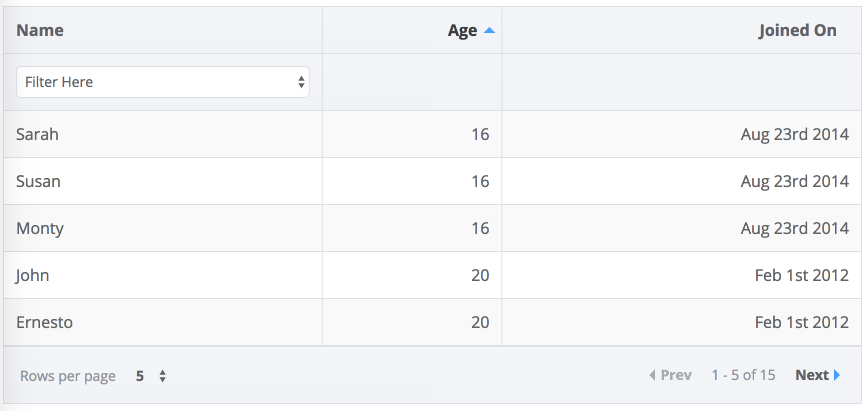The image size is (868, 411).
Task: Click the Filter Here dropdown arrows
Action: [301, 82]
